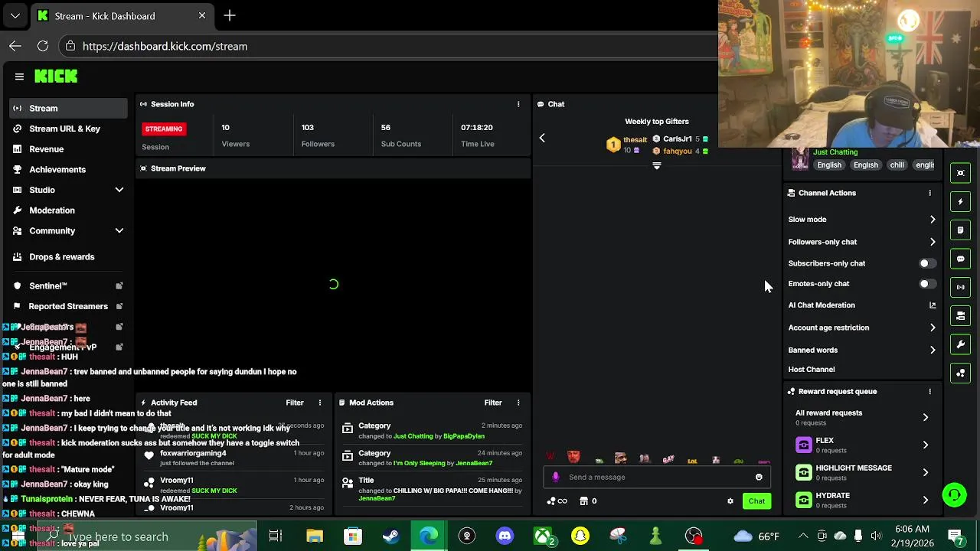Expand Followers-only chat settings arrow
The image size is (980, 551).
933,242
